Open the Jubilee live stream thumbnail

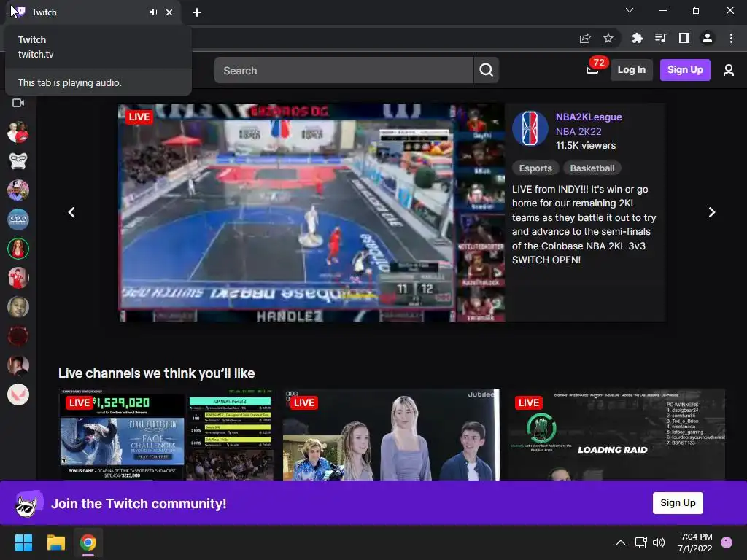(391, 435)
